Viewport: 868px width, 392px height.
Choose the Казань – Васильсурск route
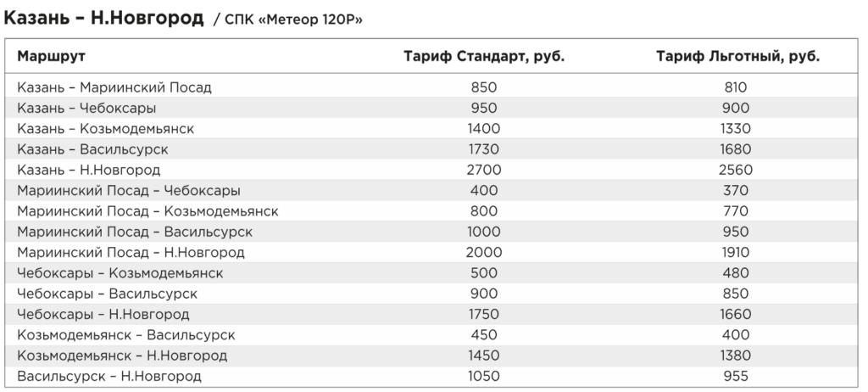92,149
